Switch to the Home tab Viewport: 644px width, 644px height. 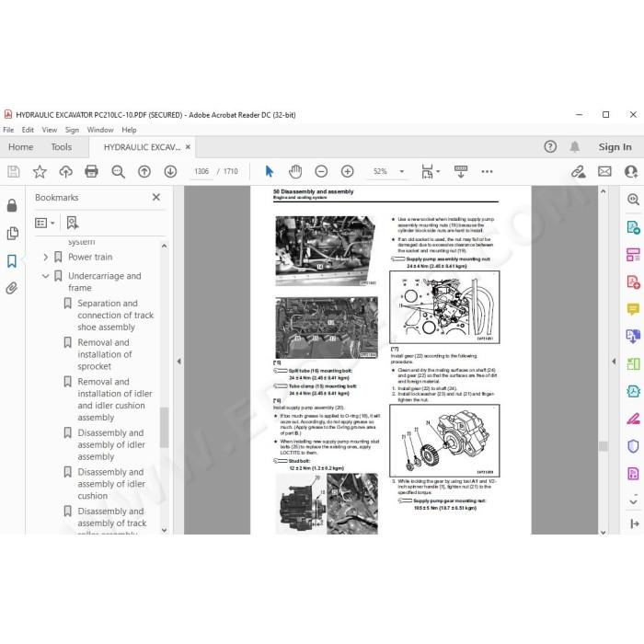[x=20, y=146]
